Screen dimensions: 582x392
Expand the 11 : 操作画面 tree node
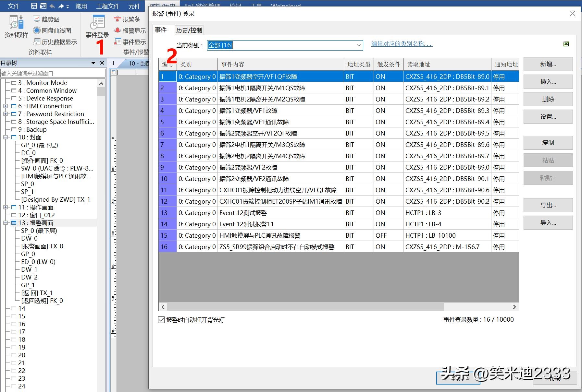click(6, 207)
